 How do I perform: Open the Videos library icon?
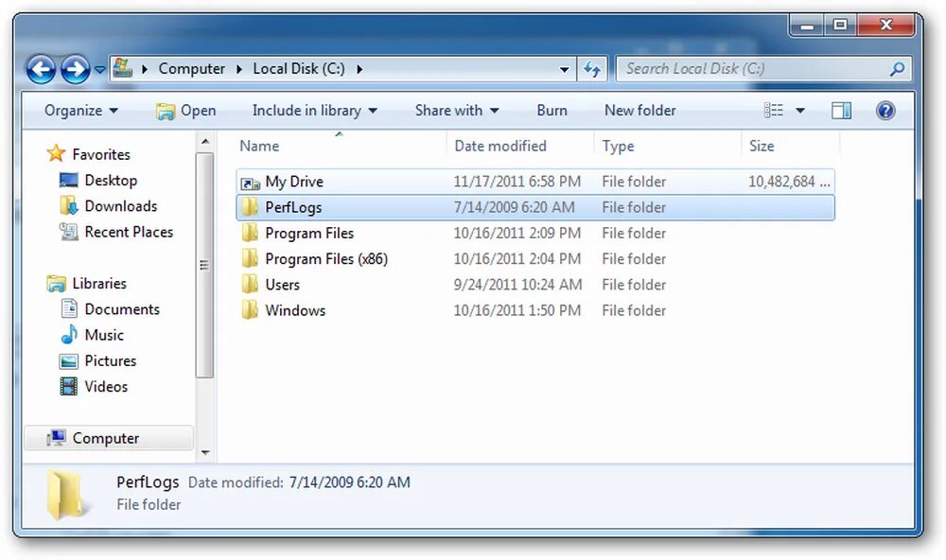tap(70, 386)
